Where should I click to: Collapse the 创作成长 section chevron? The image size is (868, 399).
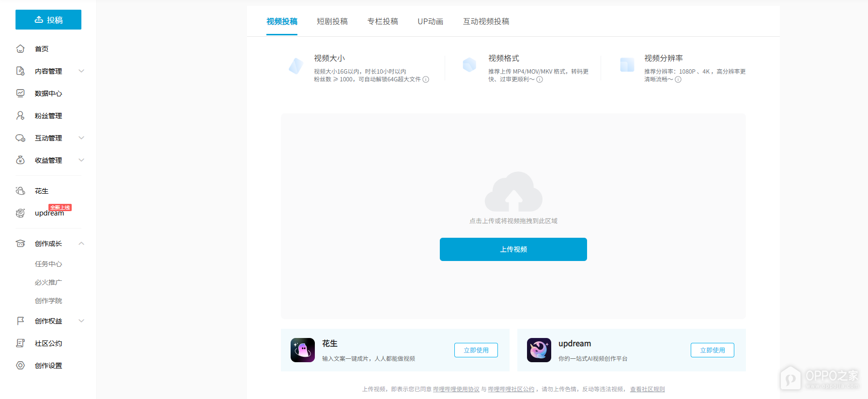point(81,243)
